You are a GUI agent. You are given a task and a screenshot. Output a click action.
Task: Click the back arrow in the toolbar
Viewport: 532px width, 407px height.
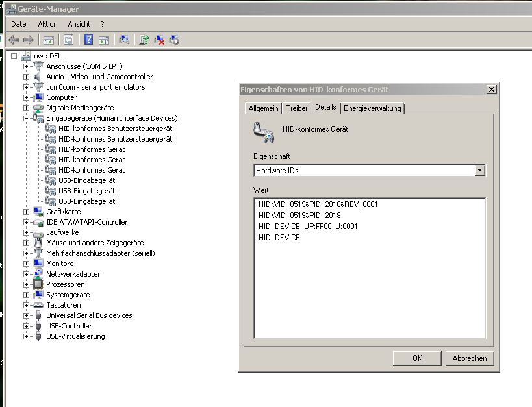(14, 40)
